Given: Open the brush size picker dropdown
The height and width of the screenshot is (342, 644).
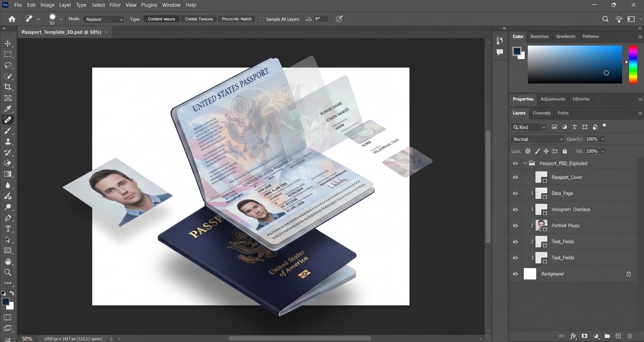Looking at the screenshot, I should coord(61,19).
